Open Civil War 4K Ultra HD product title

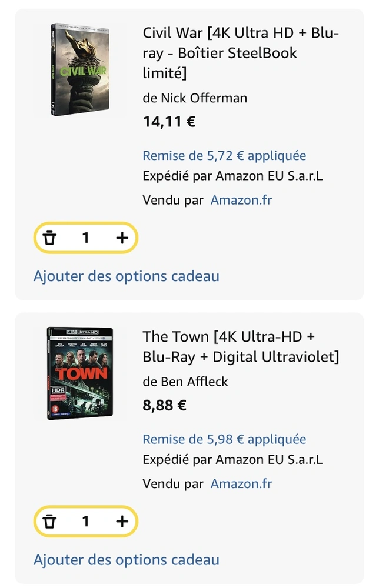pyautogui.click(x=241, y=53)
